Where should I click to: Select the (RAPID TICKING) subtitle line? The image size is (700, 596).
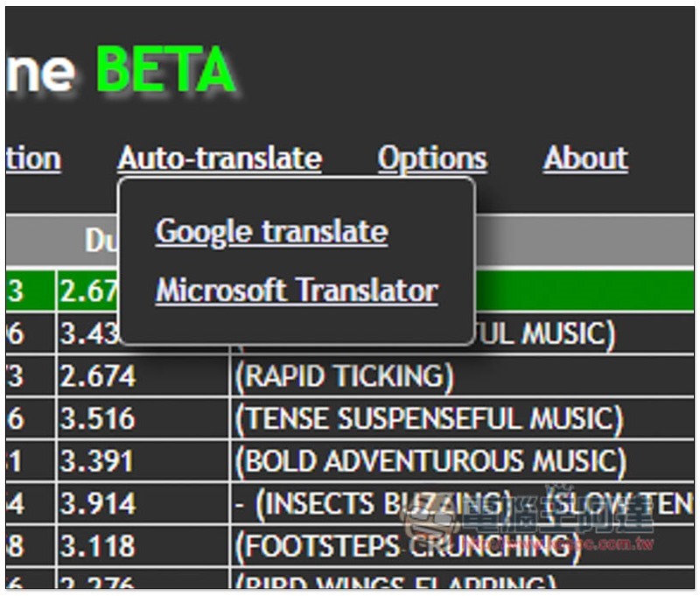click(x=344, y=376)
